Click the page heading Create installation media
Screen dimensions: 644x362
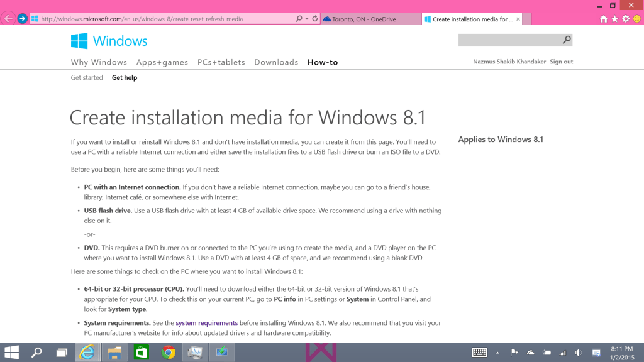tap(248, 118)
